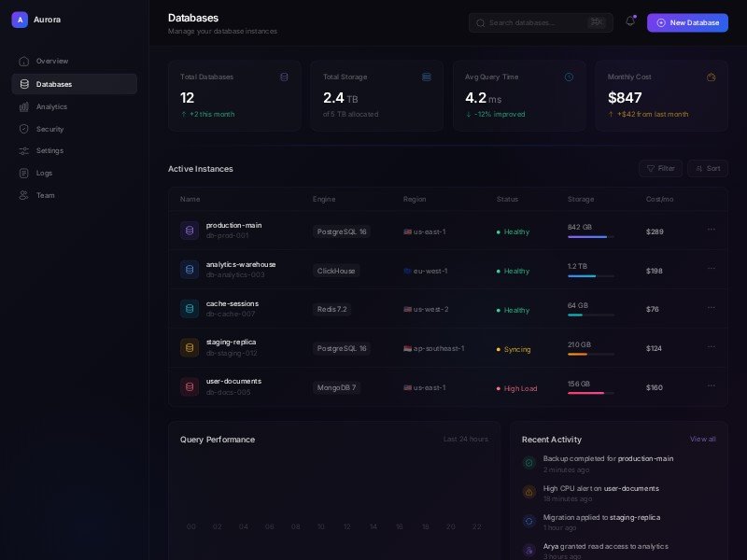
Task: Navigate to Logs in the sidebar
Action: pos(44,173)
